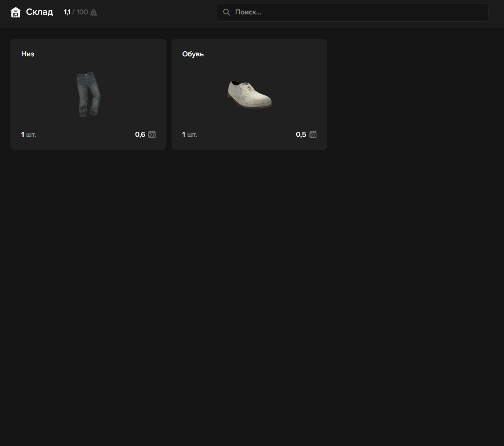Click the Обувь card title
The height and width of the screenshot is (446, 504).
click(193, 54)
